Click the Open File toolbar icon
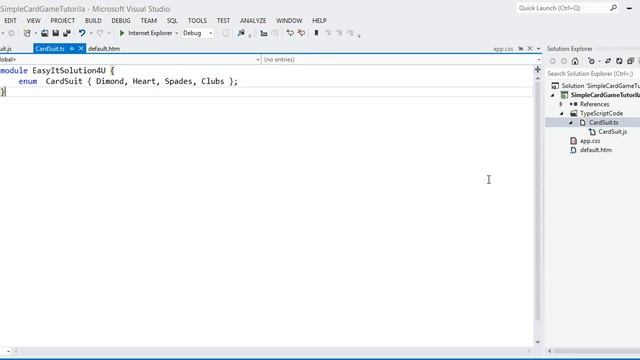This screenshot has height=360, width=640. (44, 33)
